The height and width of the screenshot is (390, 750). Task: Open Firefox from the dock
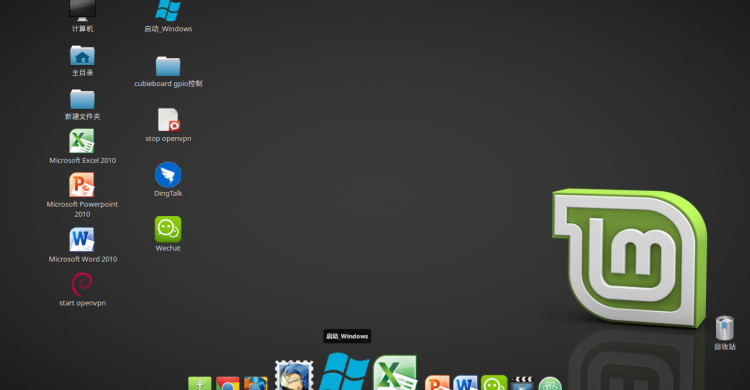(256, 383)
